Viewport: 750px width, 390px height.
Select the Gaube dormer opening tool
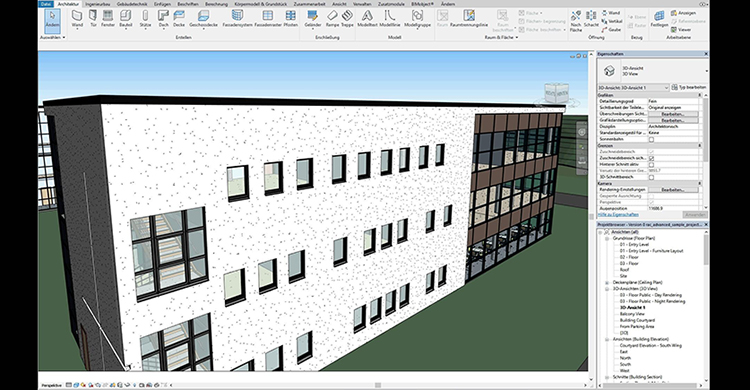[611, 30]
